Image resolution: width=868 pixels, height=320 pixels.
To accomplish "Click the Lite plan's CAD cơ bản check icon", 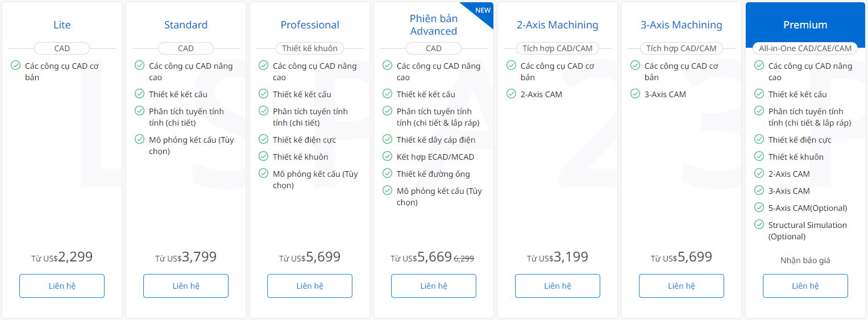I will (15, 65).
